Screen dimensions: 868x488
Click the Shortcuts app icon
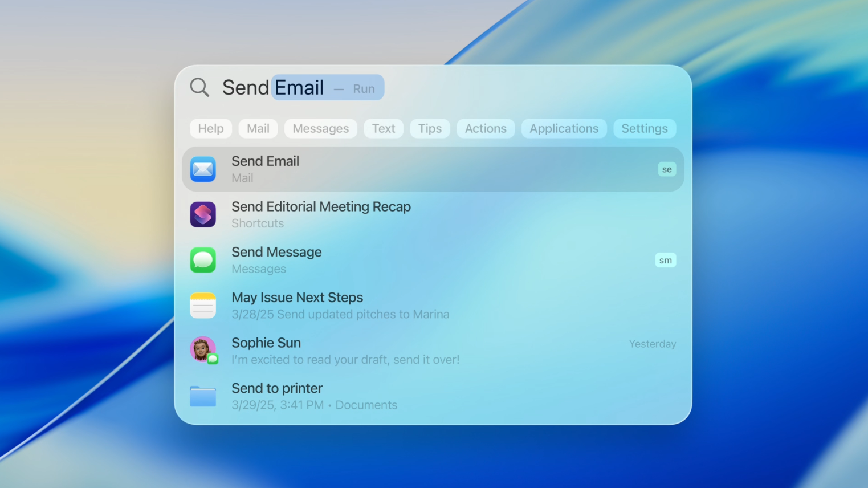pos(203,215)
